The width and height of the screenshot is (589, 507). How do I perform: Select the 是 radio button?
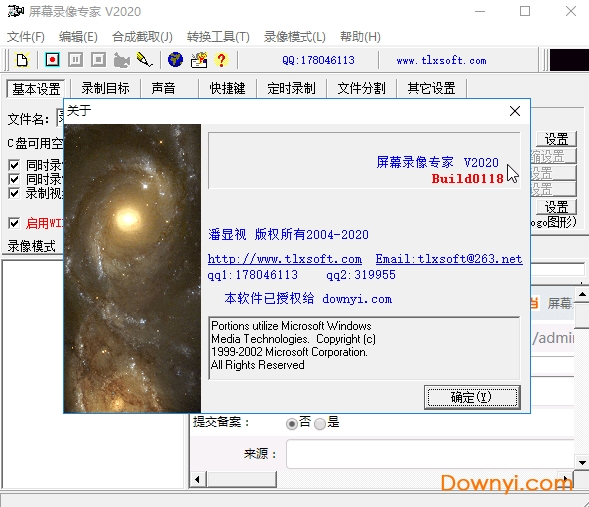pyautogui.click(x=320, y=424)
